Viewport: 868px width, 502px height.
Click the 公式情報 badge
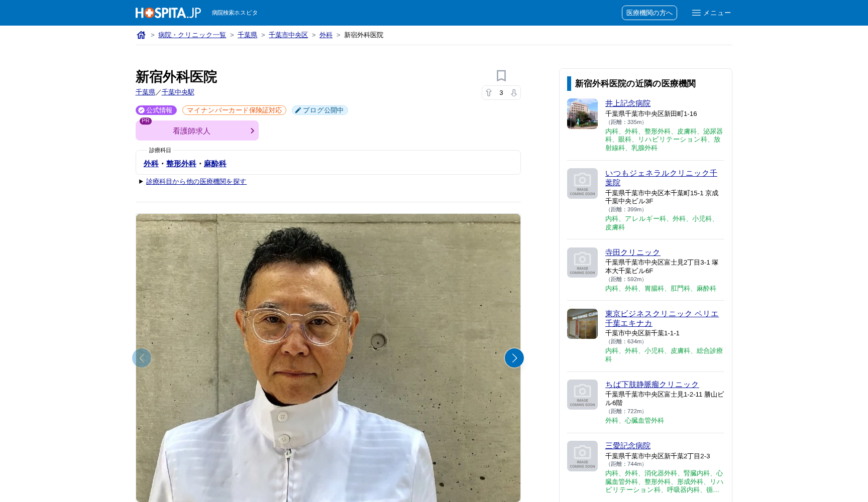click(156, 110)
